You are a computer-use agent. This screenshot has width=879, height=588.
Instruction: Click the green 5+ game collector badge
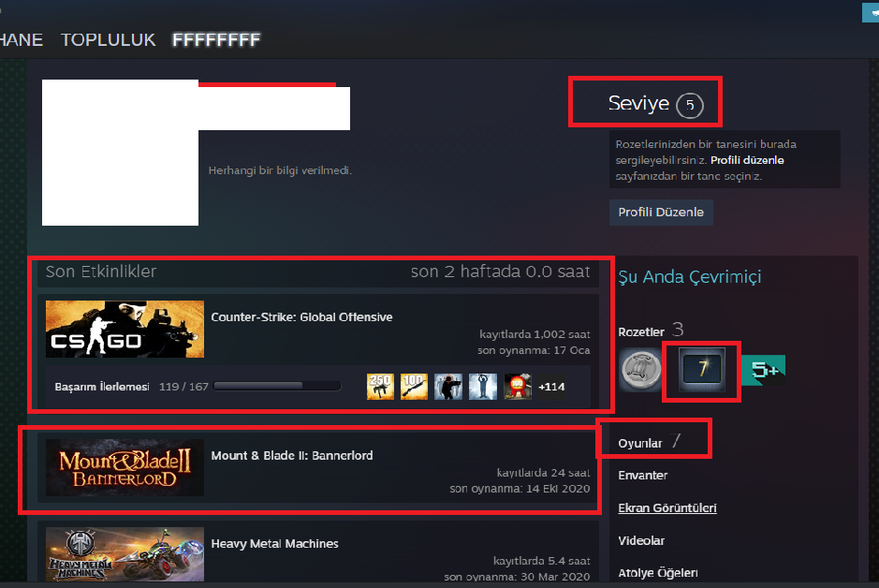[x=764, y=370]
